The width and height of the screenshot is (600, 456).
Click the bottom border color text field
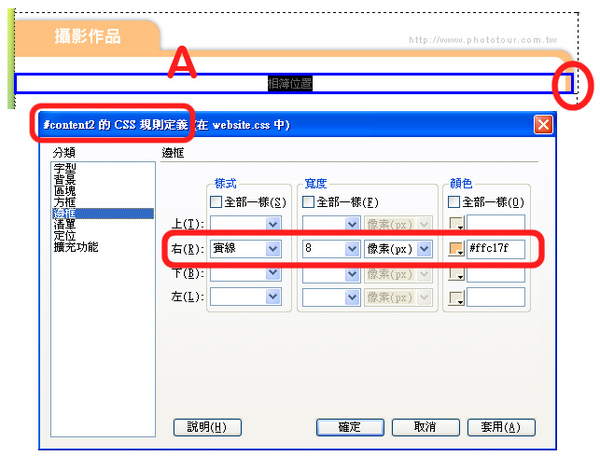(496, 274)
